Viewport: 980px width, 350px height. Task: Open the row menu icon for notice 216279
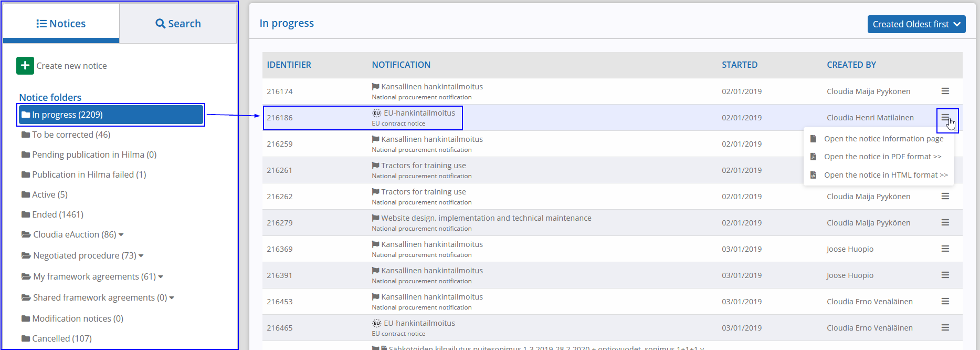[945, 223]
